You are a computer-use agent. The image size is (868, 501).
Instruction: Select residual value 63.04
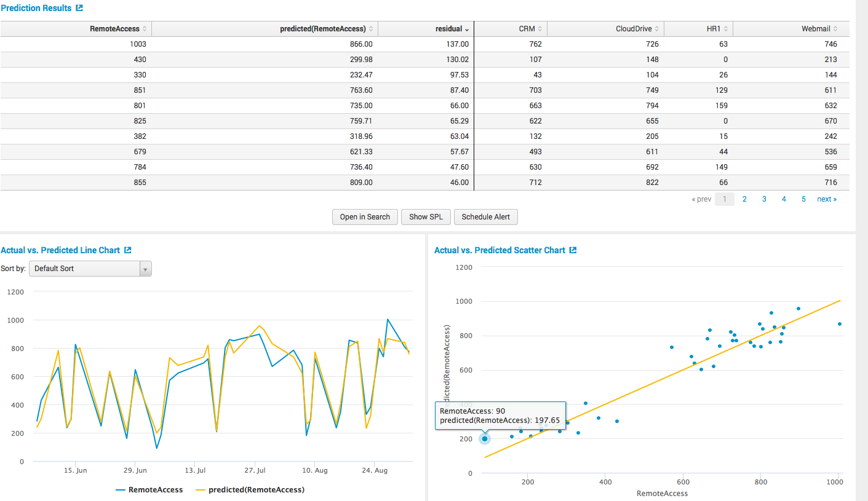[459, 136]
